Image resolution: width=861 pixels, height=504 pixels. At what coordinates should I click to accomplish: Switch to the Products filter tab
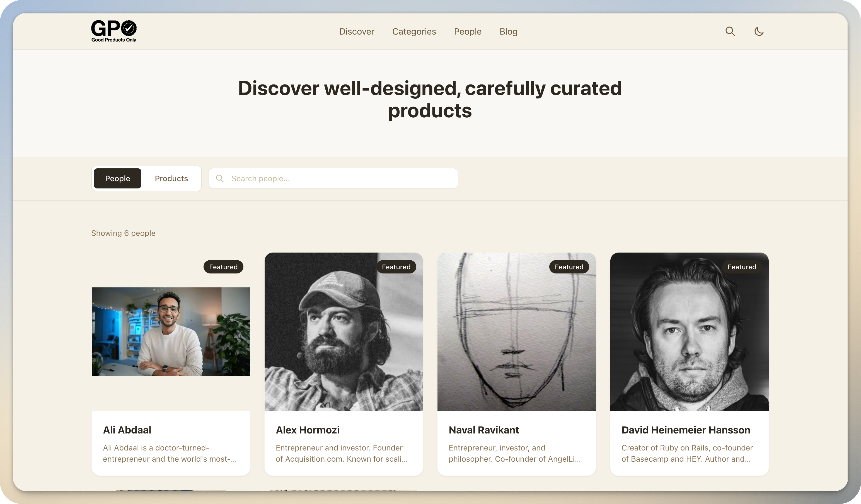coord(171,178)
